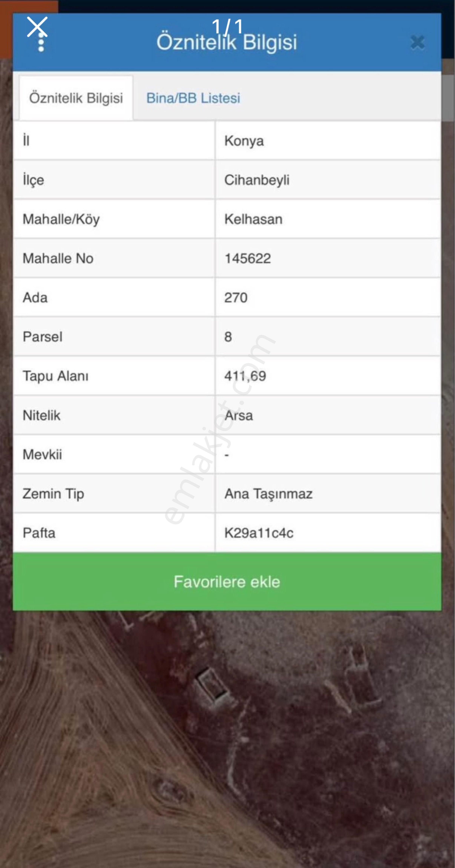Switch to the Bina/BB Listesi tab

click(193, 98)
